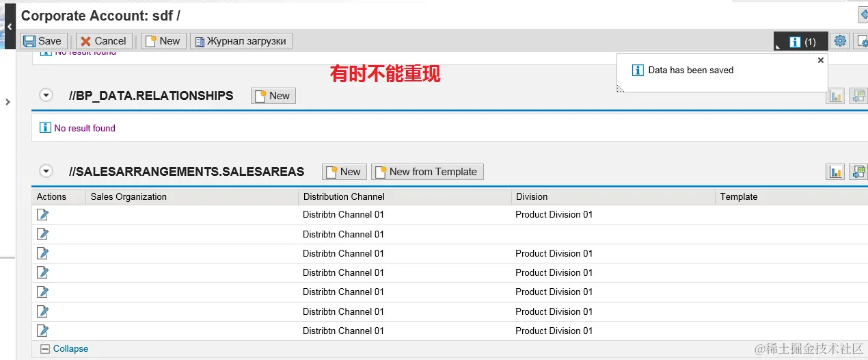Open chart icon in SALESAREAS block

(x=835, y=172)
